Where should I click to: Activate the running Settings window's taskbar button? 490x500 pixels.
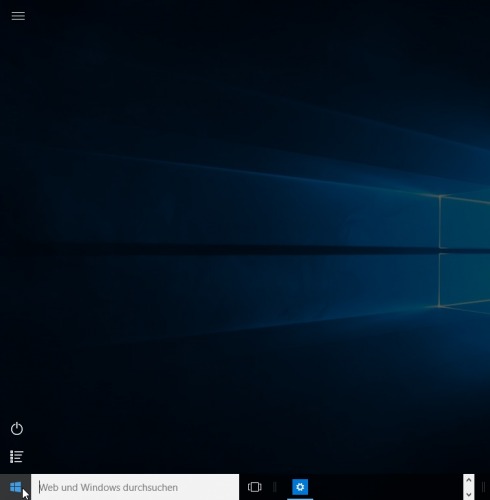[300, 487]
